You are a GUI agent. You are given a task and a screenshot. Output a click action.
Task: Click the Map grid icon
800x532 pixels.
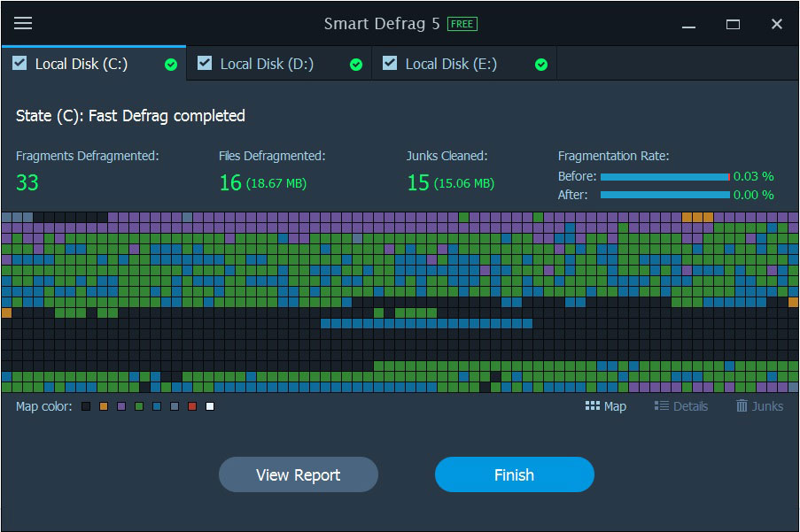pos(593,405)
